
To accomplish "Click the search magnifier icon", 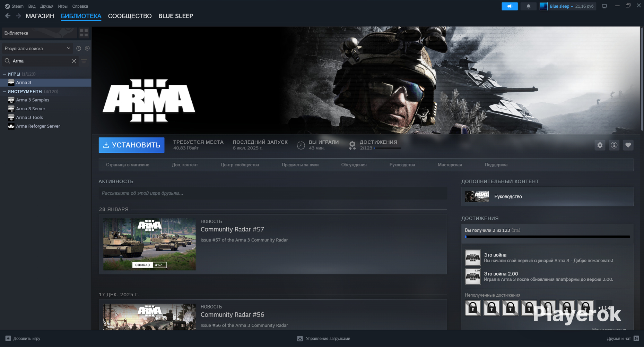I will coord(7,61).
